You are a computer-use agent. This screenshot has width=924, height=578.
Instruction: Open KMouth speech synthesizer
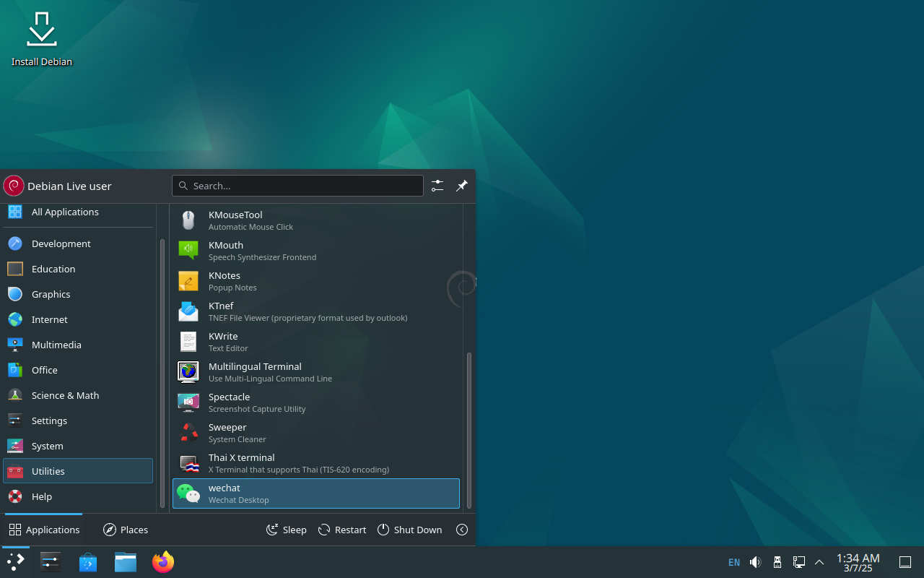[x=316, y=251]
